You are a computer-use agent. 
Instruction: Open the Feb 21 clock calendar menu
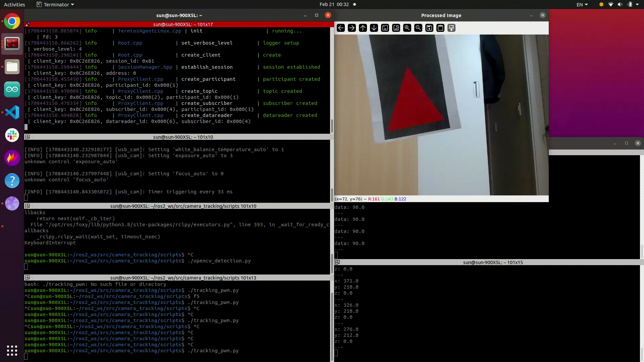coord(334,4)
